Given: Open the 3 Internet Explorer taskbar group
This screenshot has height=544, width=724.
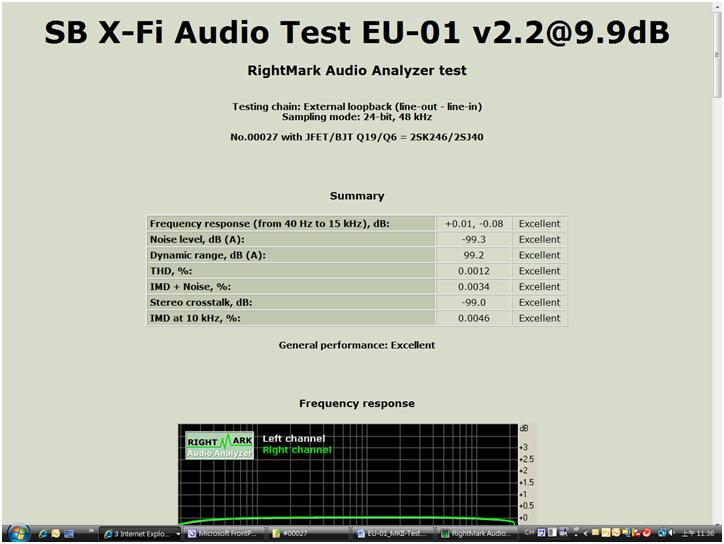Looking at the screenshot, I should 140,534.
